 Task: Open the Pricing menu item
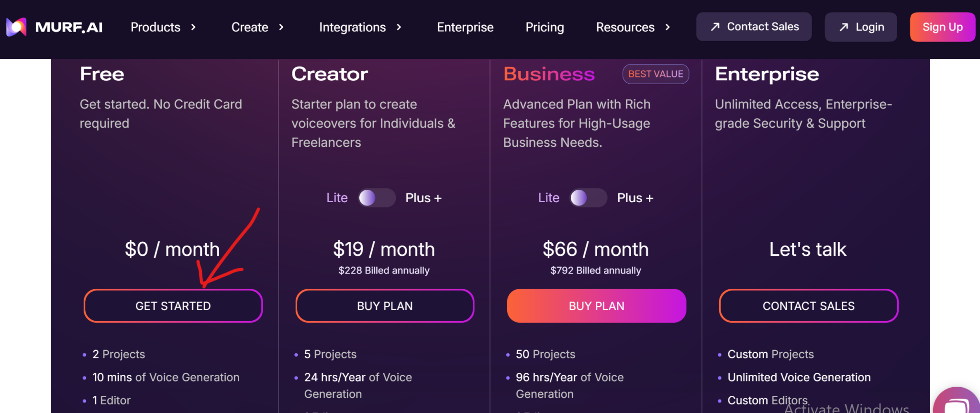pyautogui.click(x=545, y=27)
